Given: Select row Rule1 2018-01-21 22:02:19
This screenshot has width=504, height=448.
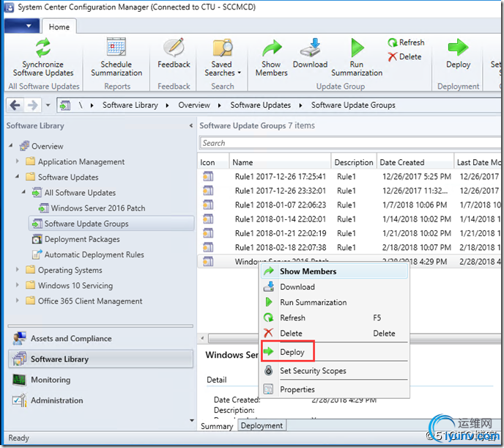Looking at the screenshot, I should point(349,233).
